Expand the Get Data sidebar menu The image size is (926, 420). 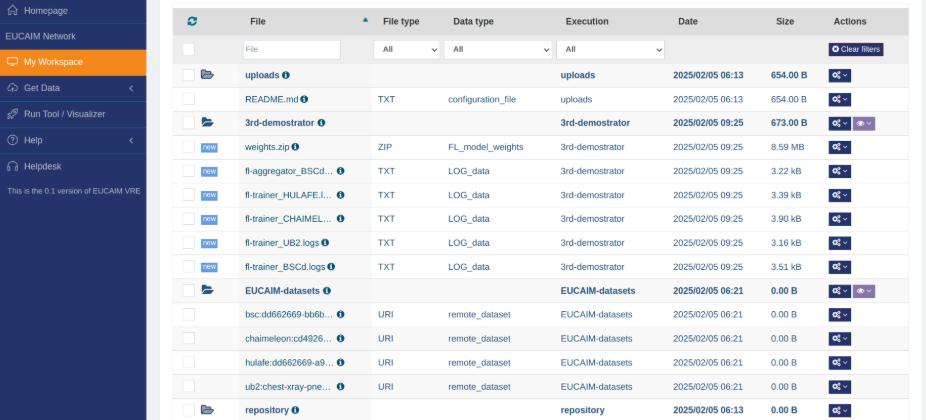tap(70, 88)
